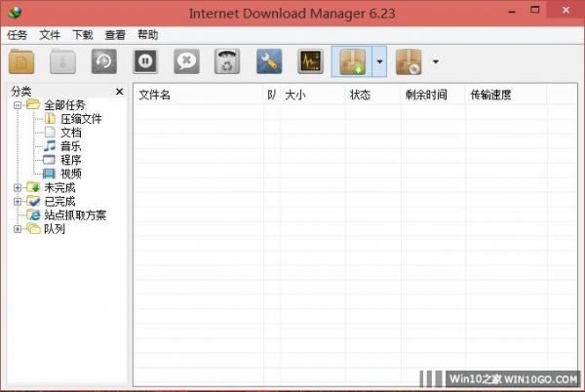Click the Add URL folder toolbar icon

[x=21, y=61]
